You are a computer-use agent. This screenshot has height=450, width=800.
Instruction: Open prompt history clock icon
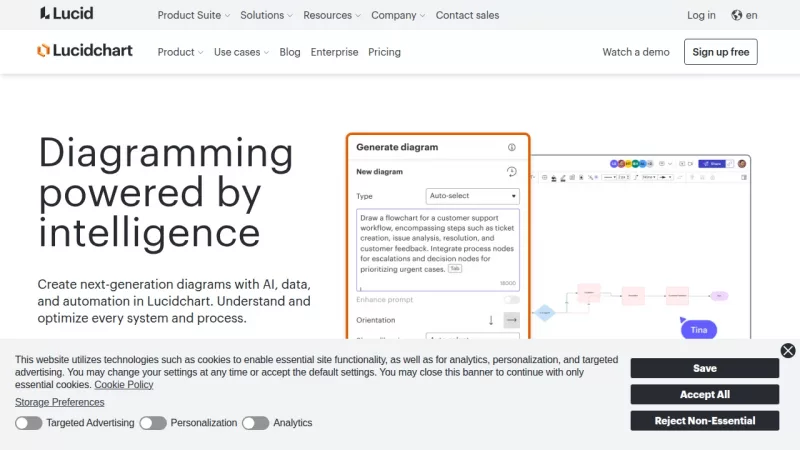512,172
